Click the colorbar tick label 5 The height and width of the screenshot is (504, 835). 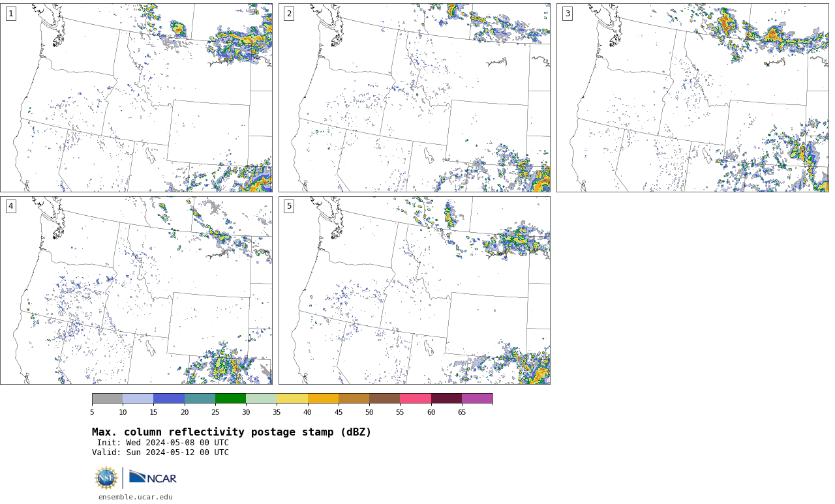92,412
